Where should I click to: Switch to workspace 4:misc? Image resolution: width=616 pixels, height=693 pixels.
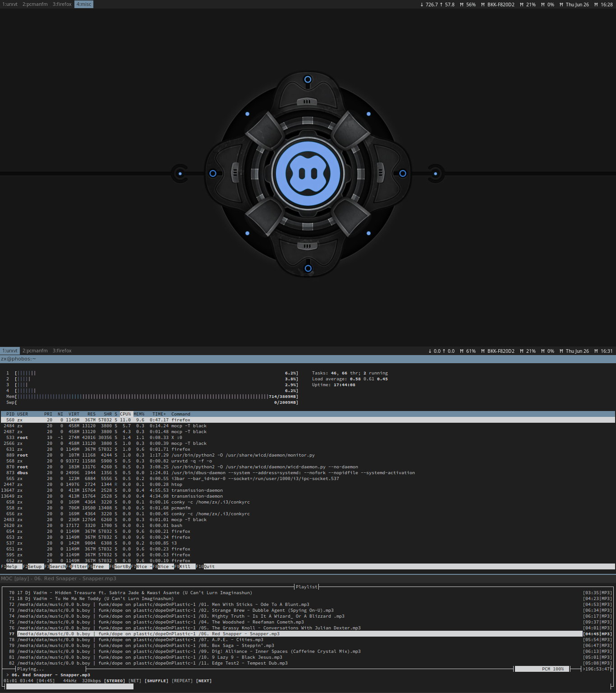point(84,4)
